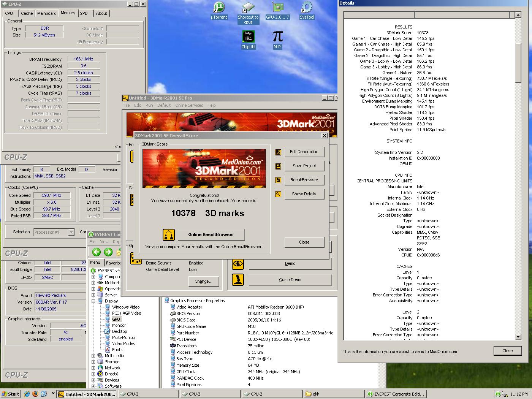Click the EVEREST v4 root node icon

point(93,271)
